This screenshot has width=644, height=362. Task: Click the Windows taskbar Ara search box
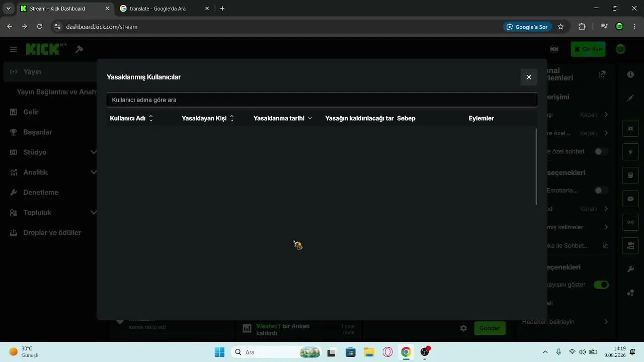point(277,352)
